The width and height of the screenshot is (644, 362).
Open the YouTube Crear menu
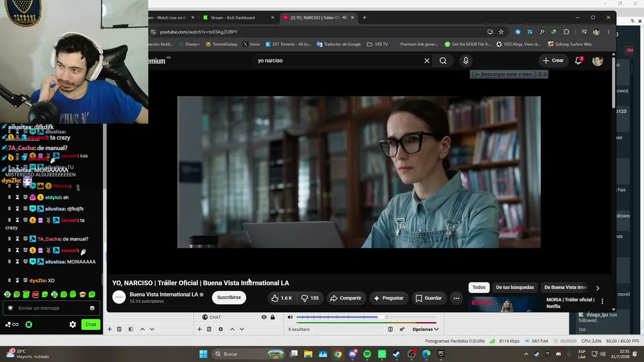(x=553, y=60)
